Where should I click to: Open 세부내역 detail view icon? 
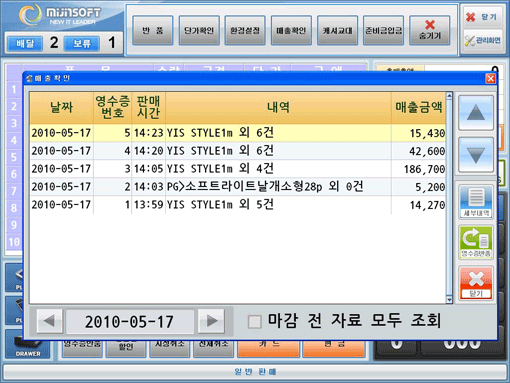click(x=476, y=202)
